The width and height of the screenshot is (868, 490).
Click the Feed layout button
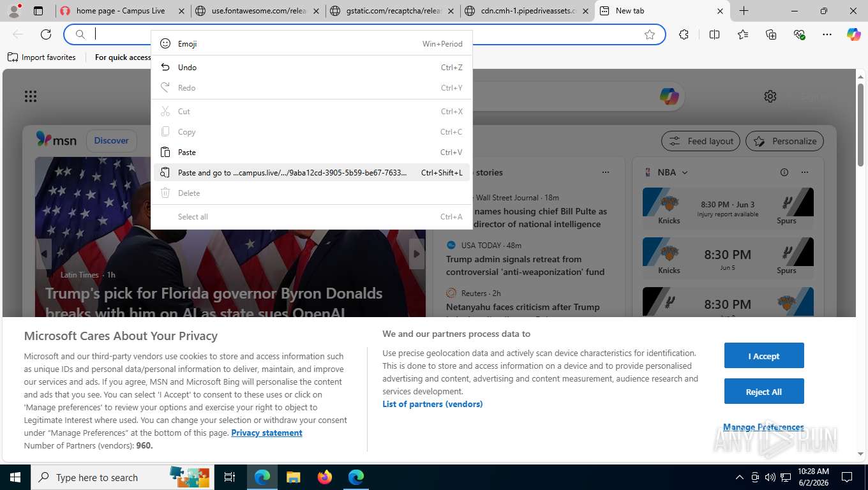[700, 141]
